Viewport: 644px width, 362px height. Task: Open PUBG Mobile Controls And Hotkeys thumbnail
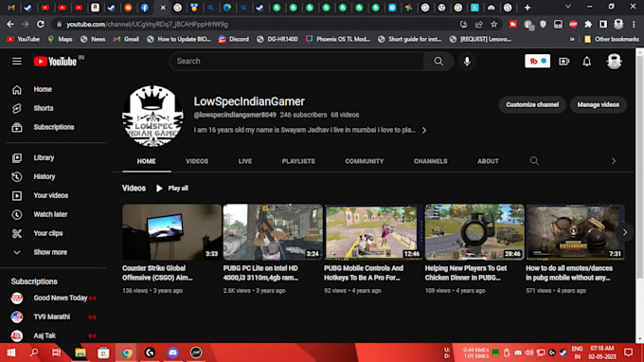point(373,232)
